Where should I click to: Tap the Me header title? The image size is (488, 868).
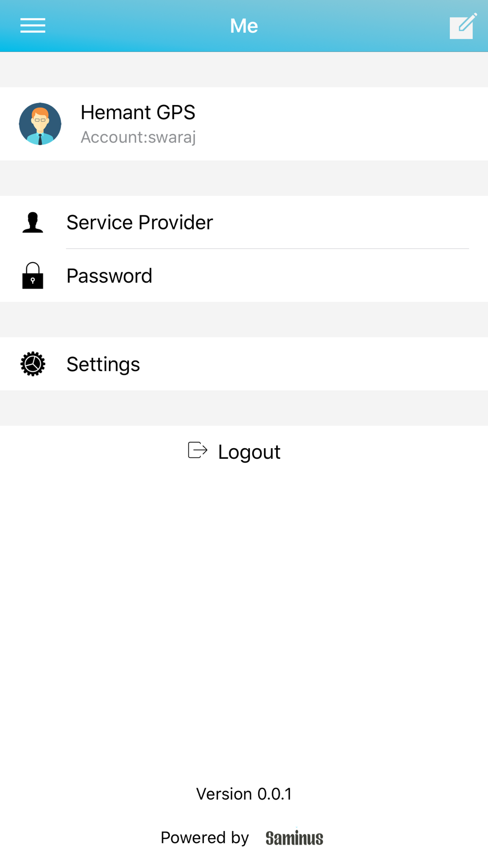click(x=244, y=26)
